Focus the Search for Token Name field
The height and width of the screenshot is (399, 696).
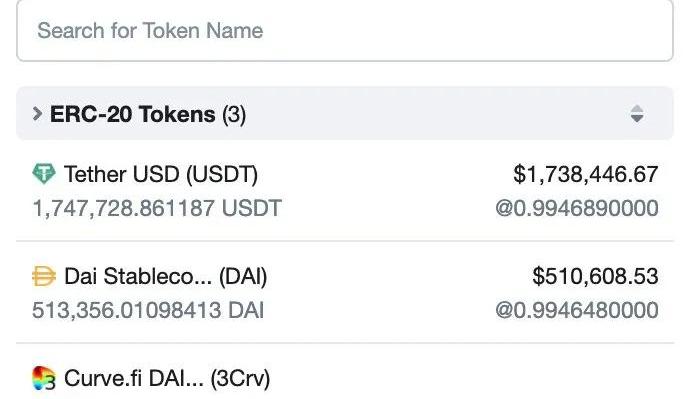(345, 31)
